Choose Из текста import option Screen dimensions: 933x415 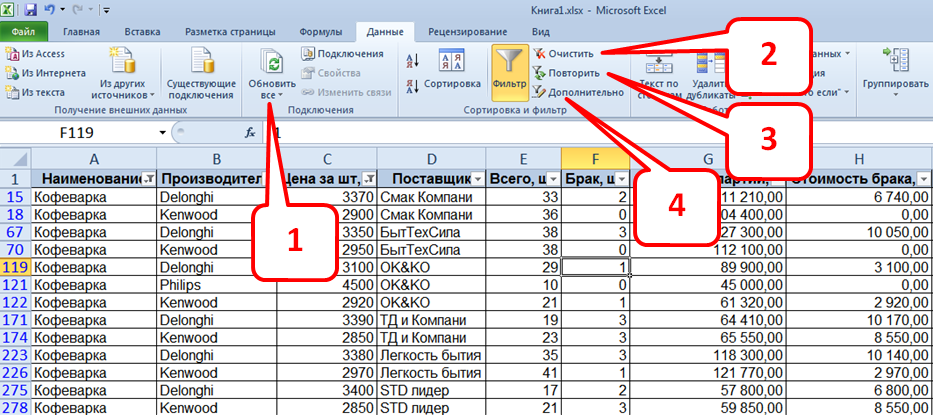pos(13,92)
